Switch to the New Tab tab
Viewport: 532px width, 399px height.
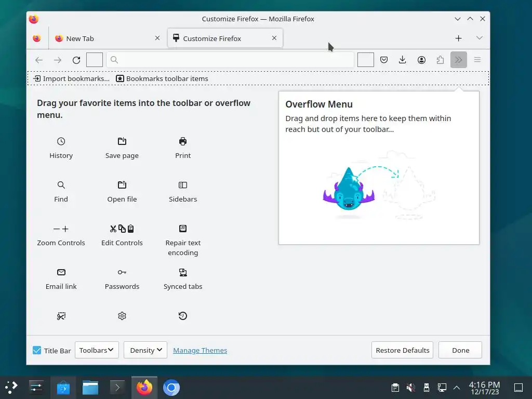108,38
